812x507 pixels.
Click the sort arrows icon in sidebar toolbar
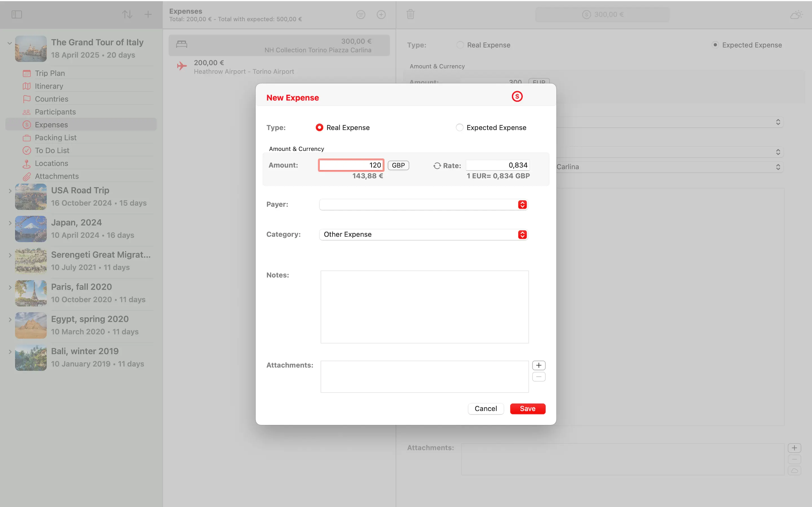pyautogui.click(x=127, y=14)
